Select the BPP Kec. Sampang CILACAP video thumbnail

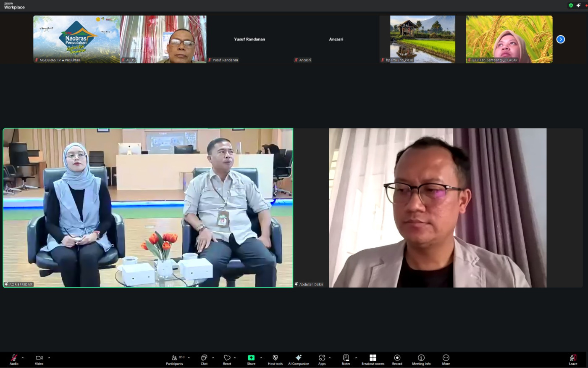pos(509,39)
